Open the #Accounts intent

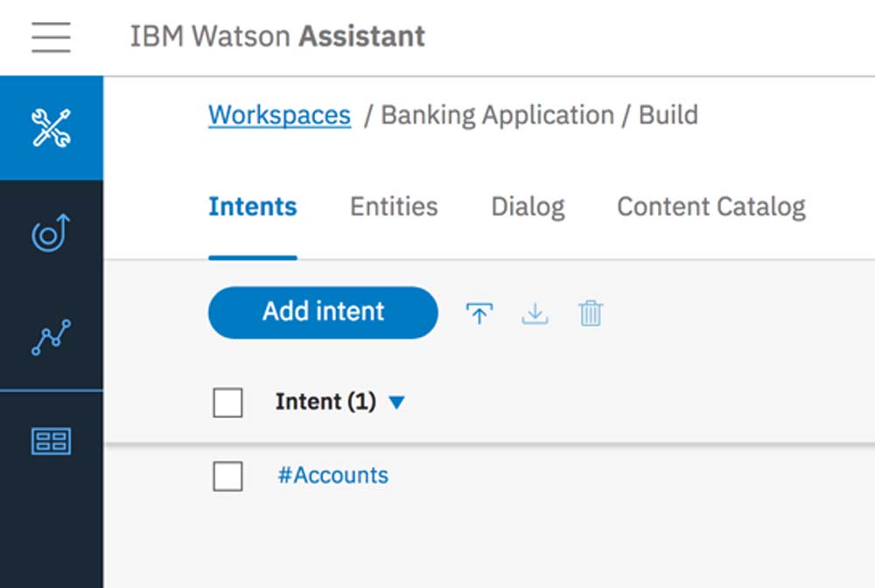click(332, 476)
